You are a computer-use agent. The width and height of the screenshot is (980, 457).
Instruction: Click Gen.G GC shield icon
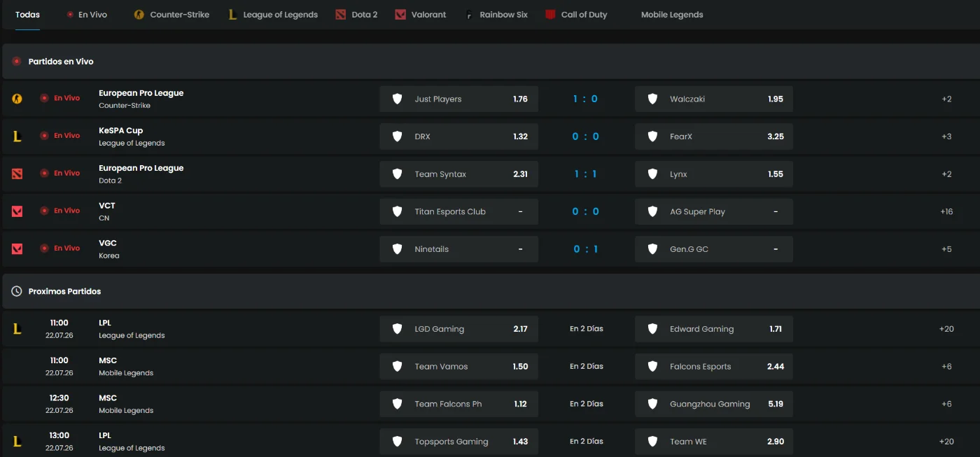coord(652,249)
